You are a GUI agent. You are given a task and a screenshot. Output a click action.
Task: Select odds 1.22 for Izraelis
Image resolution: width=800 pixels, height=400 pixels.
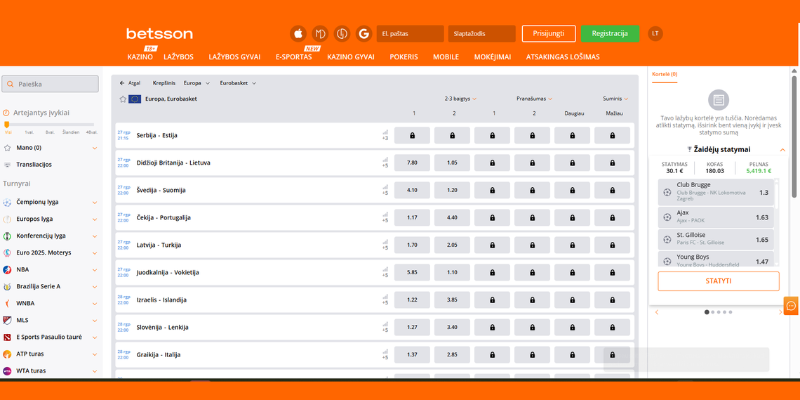tap(412, 300)
